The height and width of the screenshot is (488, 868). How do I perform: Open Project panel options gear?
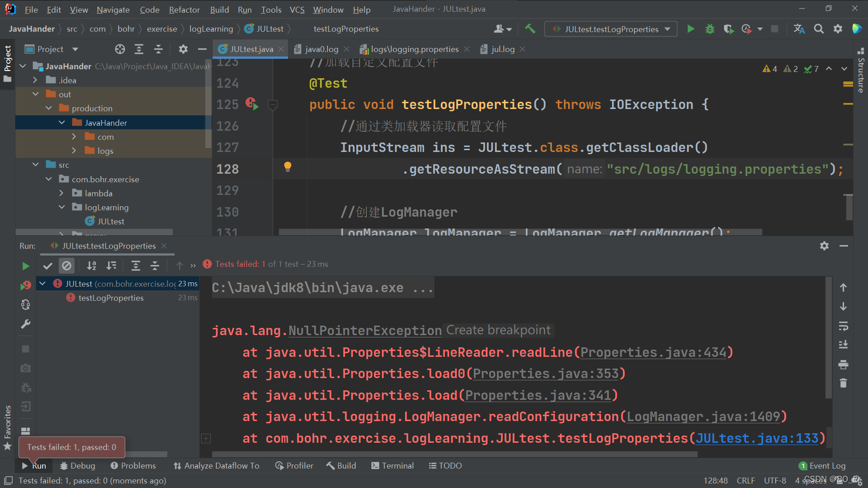pyautogui.click(x=183, y=49)
